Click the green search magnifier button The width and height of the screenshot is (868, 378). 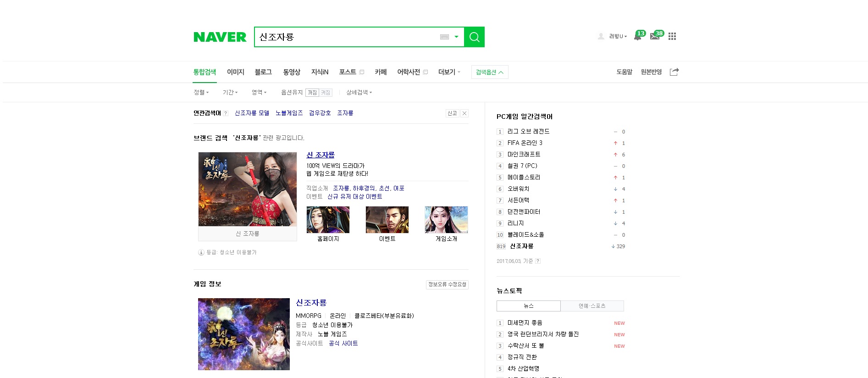(x=474, y=37)
